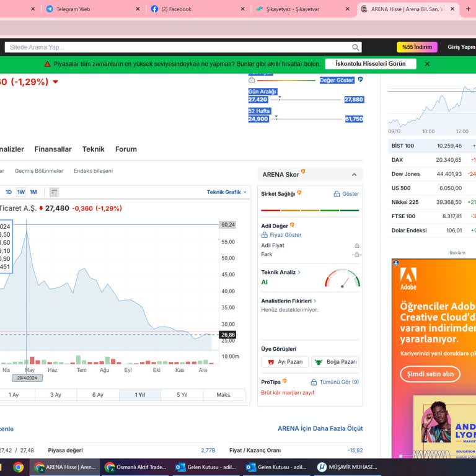Select the 1W chart interval
The image size is (476, 476).
tap(21, 192)
